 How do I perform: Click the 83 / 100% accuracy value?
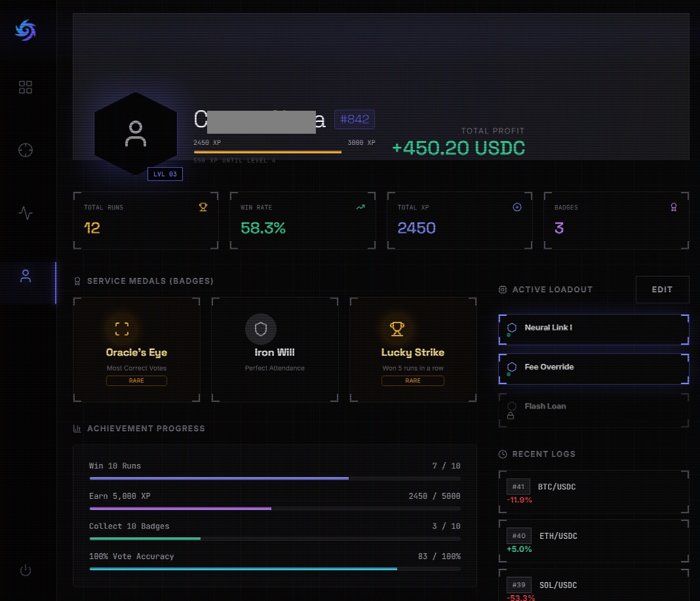point(439,556)
